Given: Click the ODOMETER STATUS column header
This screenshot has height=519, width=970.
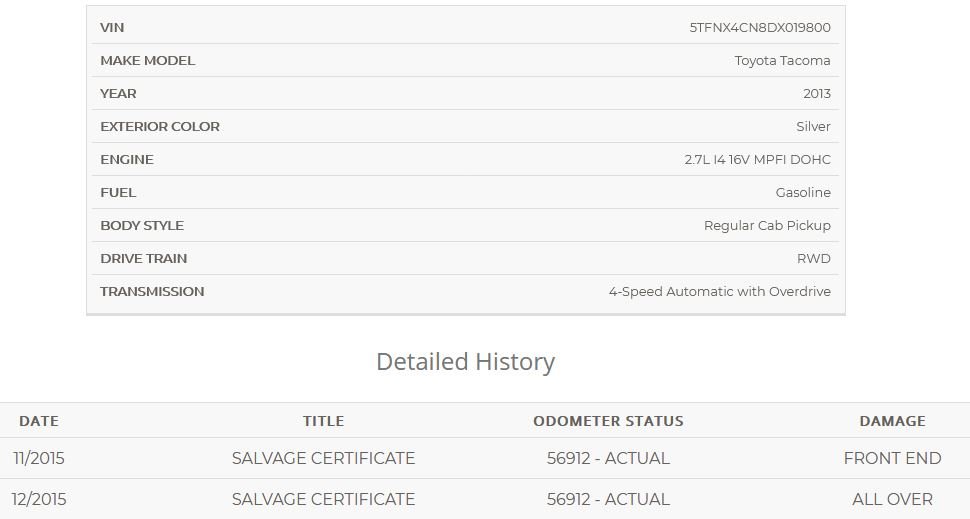Looking at the screenshot, I should [608, 421].
